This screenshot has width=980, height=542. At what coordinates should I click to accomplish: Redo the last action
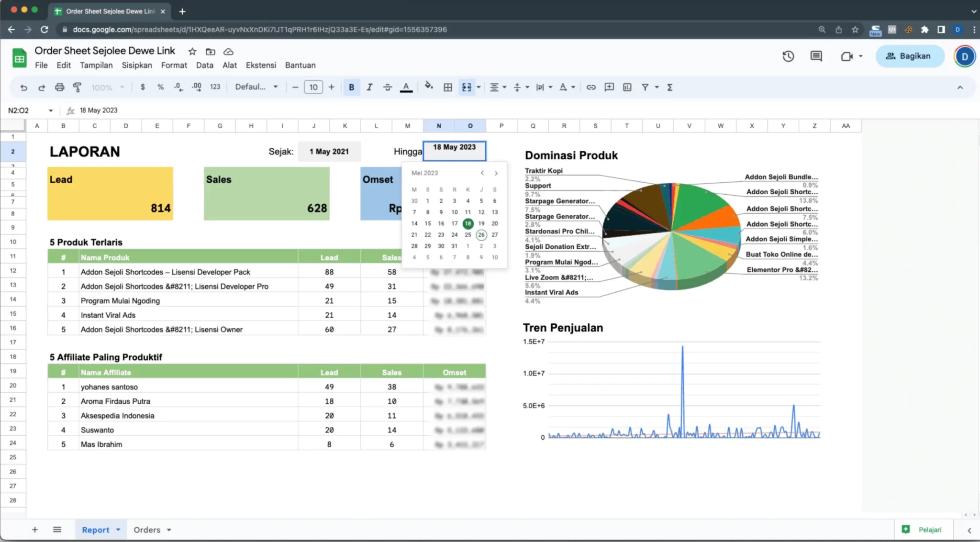pyautogui.click(x=42, y=87)
